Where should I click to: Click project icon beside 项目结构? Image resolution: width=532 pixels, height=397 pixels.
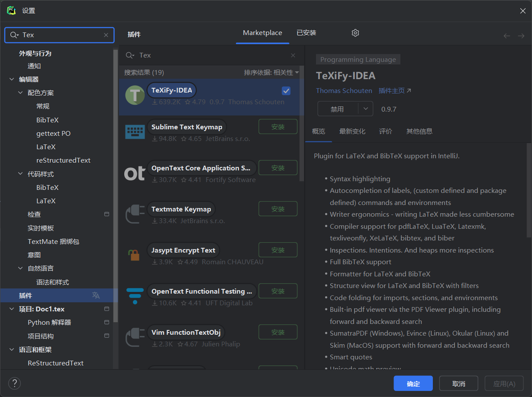[x=107, y=336]
